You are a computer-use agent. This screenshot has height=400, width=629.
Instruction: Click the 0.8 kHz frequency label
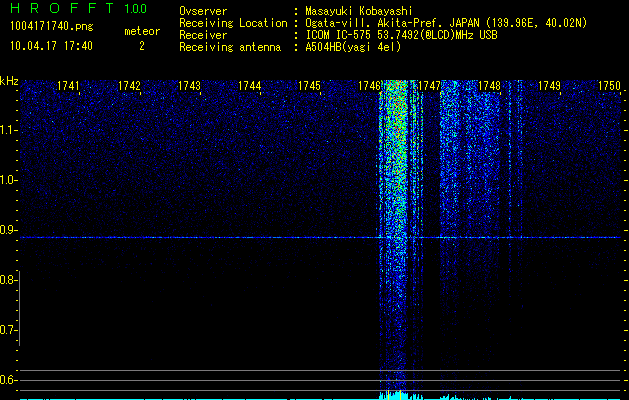pyautogui.click(x=8, y=280)
